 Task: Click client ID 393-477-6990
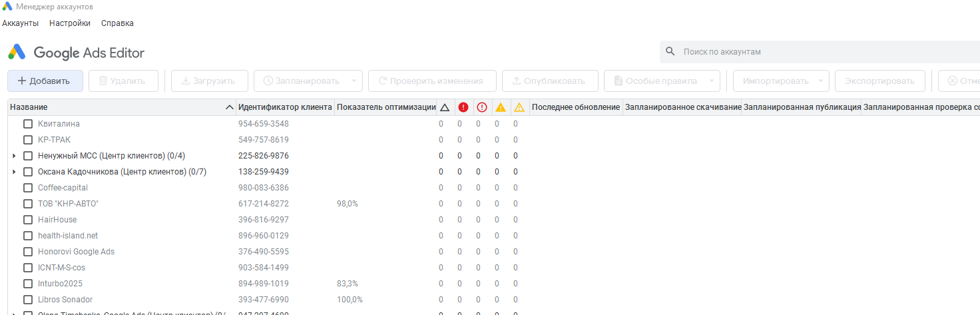coord(264,300)
